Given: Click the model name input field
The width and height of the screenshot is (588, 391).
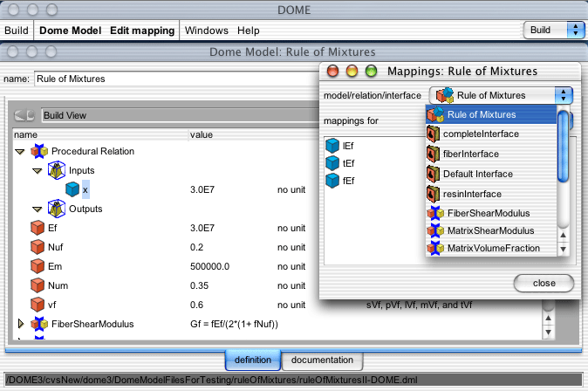Looking at the screenshot, I should point(176,79).
